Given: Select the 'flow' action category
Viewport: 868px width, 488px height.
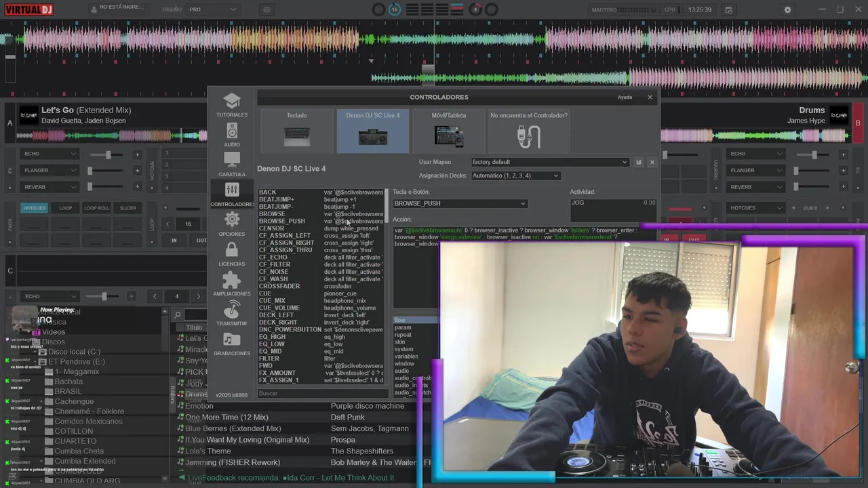Looking at the screenshot, I should (415, 320).
